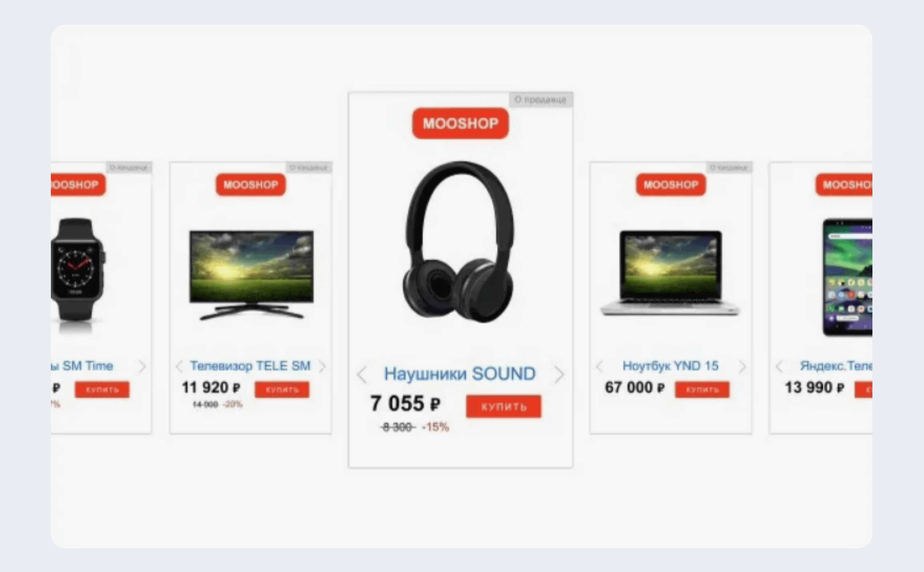Open the television product image
Image resolution: width=924 pixels, height=572 pixels.
pos(251,275)
